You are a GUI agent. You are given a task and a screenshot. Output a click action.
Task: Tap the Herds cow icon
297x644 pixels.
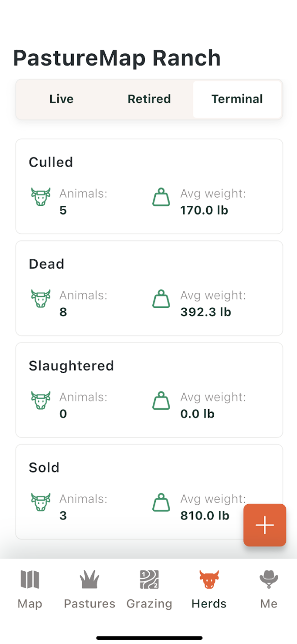point(209,579)
